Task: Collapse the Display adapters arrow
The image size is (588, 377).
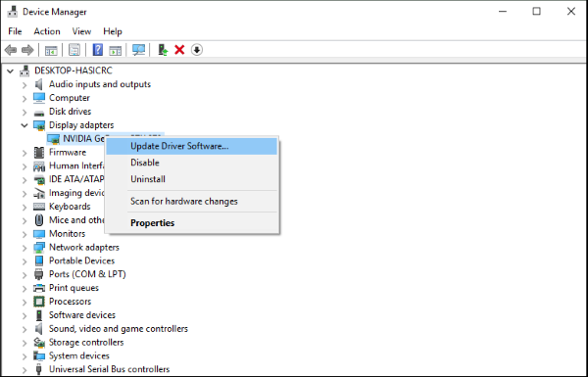Action: tap(24, 125)
